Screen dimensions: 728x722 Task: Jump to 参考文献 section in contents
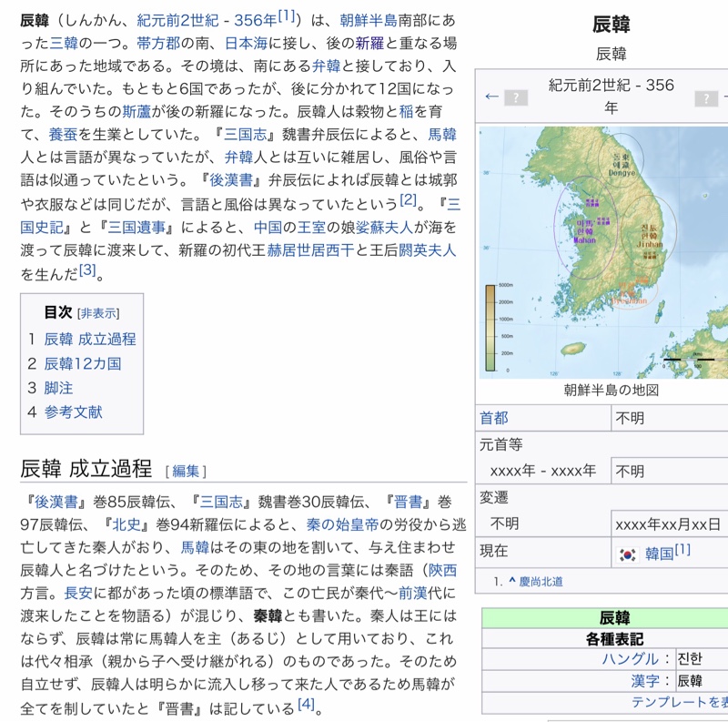coord(74,412)
